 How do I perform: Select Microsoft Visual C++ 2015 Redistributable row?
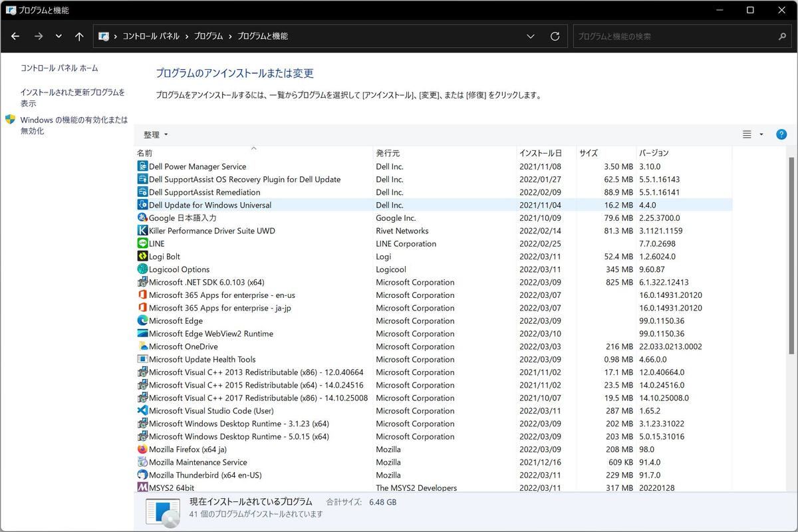click(x=434, y=385)
